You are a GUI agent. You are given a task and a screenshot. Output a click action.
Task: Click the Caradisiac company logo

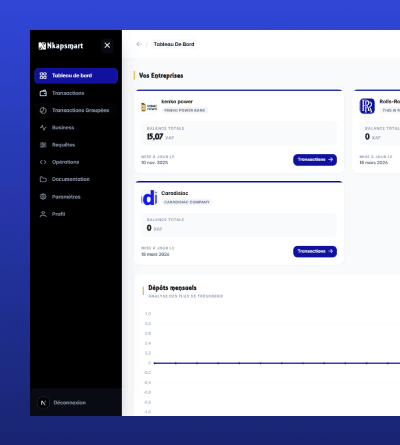(149, 198)
